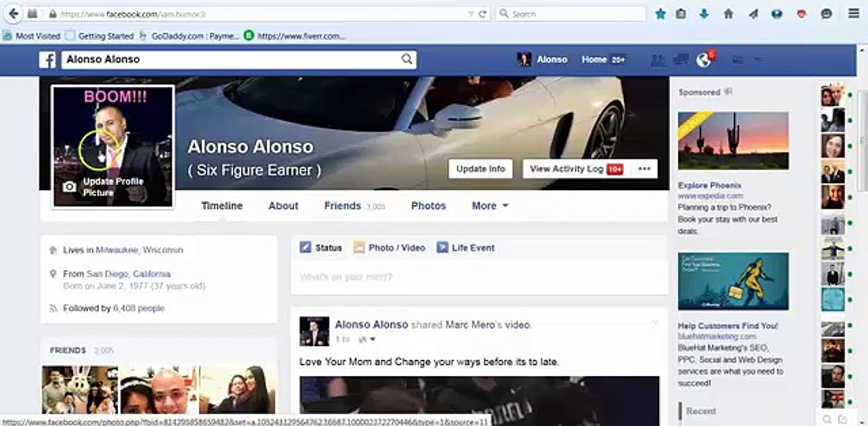Reload the page from the address bar
The image size is (868, 426).
[x=483, y=14]
